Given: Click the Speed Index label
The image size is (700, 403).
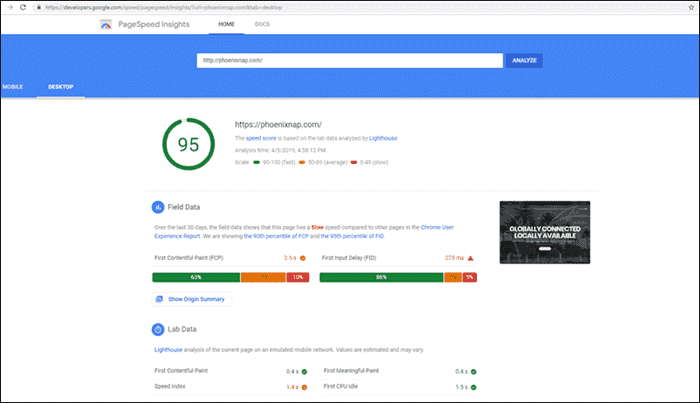Looking at the screenshot, I should (x=170, y=386).
